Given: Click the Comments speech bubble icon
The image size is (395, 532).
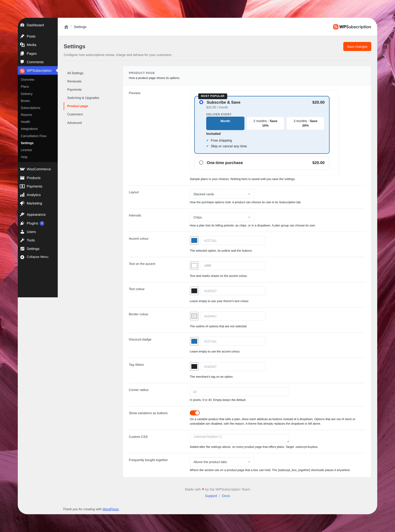Looking at the screenshot, I should pos(22,62).
